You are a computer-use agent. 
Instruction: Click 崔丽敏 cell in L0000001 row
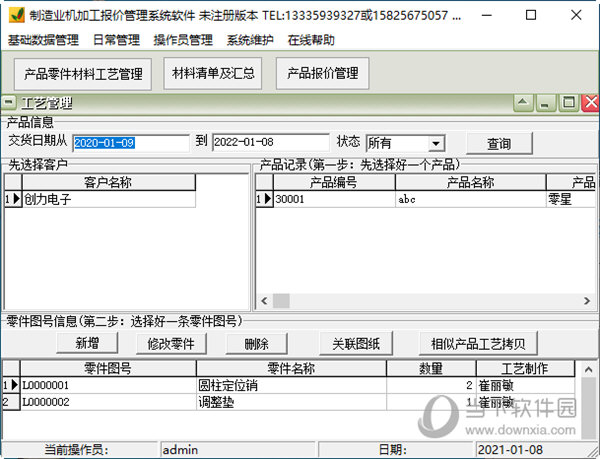525,385
